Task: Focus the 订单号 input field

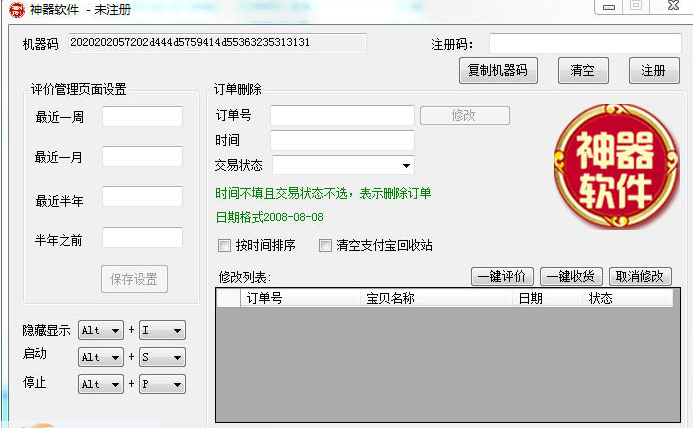Action: [343, 115]
